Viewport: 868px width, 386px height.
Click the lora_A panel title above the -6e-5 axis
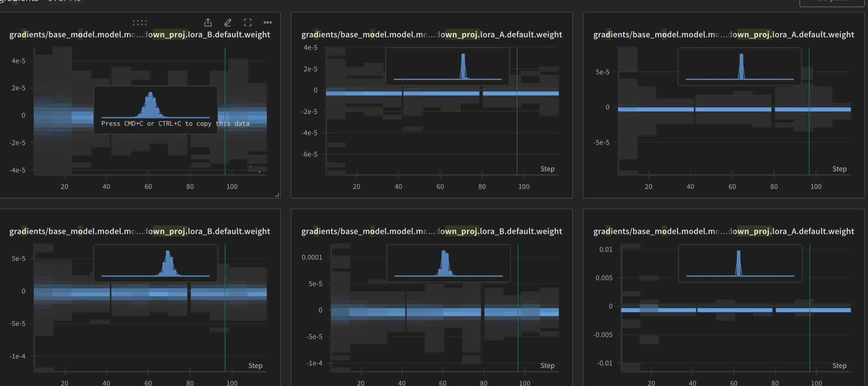tap(432, 34)
